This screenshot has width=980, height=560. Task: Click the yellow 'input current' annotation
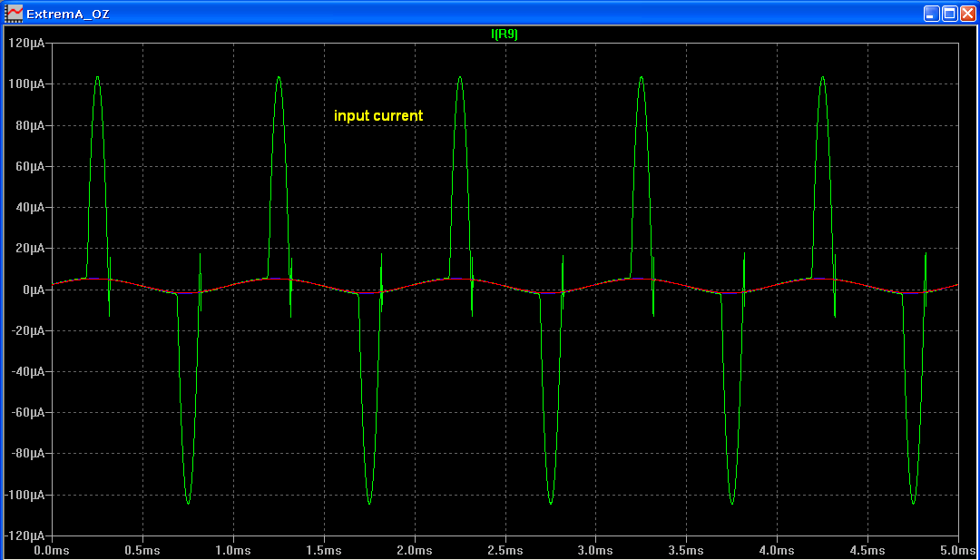(x=378, y=115)
